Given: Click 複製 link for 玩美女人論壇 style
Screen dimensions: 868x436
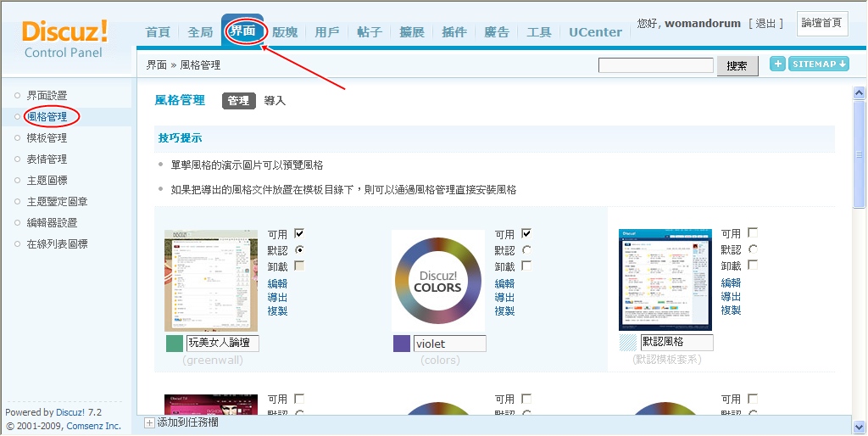Looking at the screenshot, I should [x=277, y=310].
